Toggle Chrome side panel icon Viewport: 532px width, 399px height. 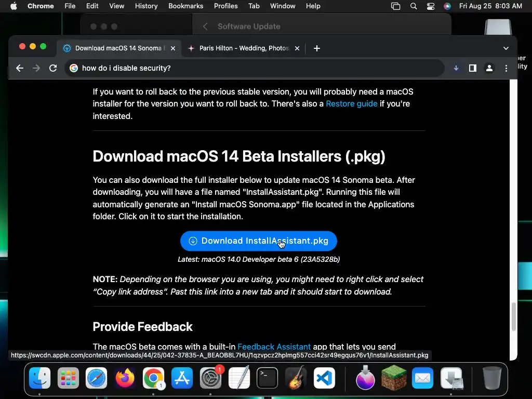point(473,68)
